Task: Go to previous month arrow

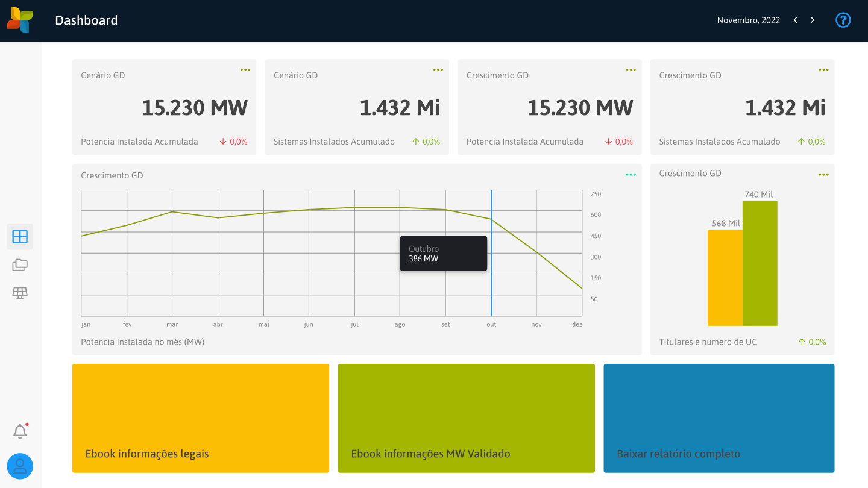Action: coord(796,20)
